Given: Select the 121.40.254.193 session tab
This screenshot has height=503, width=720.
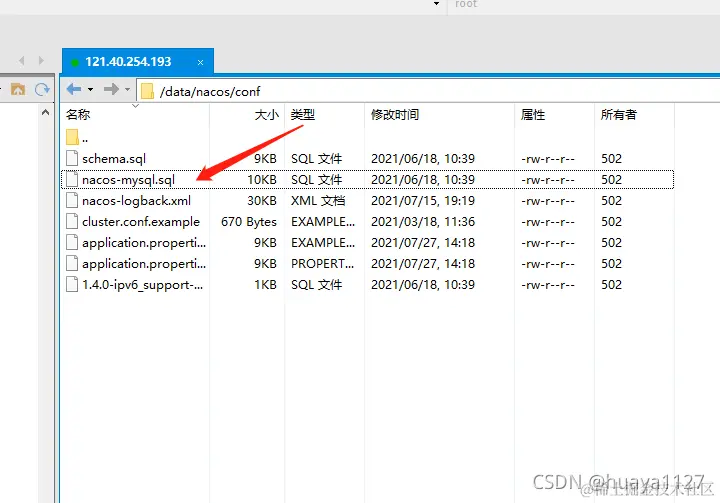Looking at the screenshot, I should (x=138, y=62).
